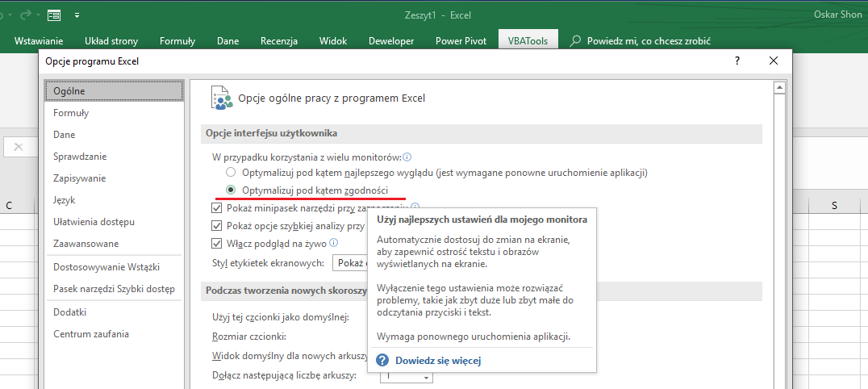The width and height of the screenshot is (868, 389).
Task: Open Customize Quick Access Toolbar arrow
Action: (x=77, y=15)
